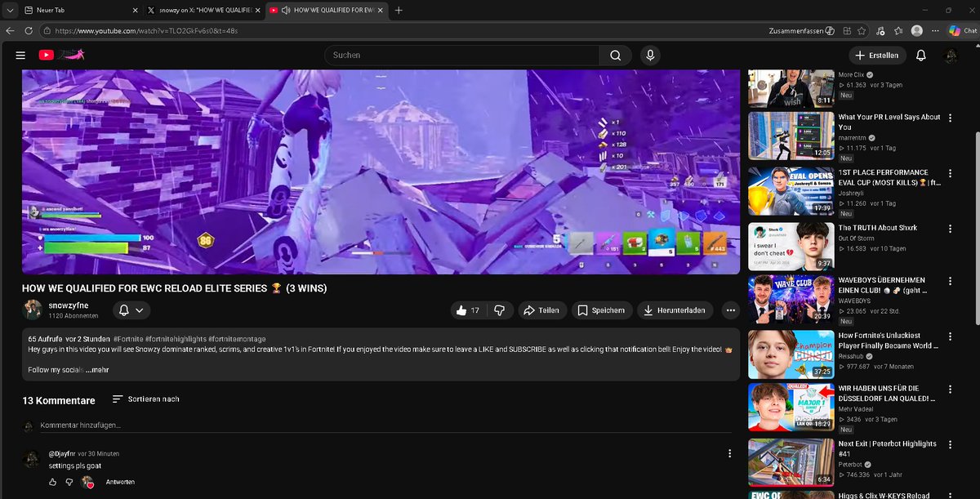Image resolution: width=980 pixels, height=499 pixels.
Task: Add page to favorites star
Action: coord(862,30)
